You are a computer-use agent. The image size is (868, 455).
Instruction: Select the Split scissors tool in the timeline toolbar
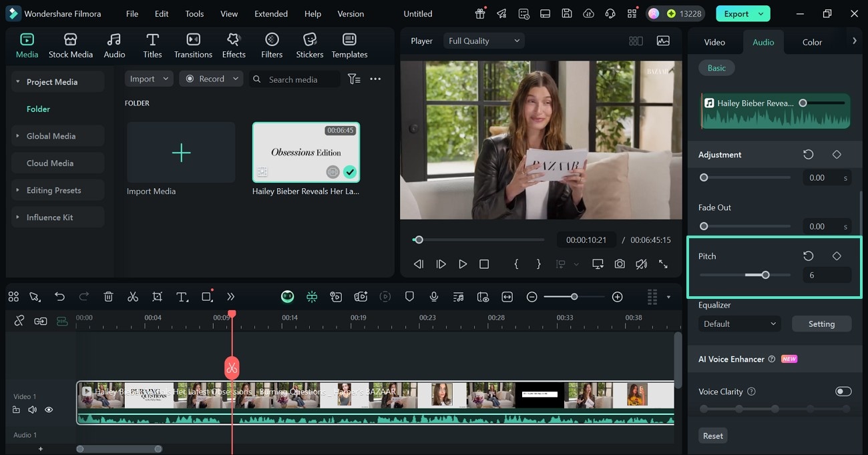coord(132,296)
